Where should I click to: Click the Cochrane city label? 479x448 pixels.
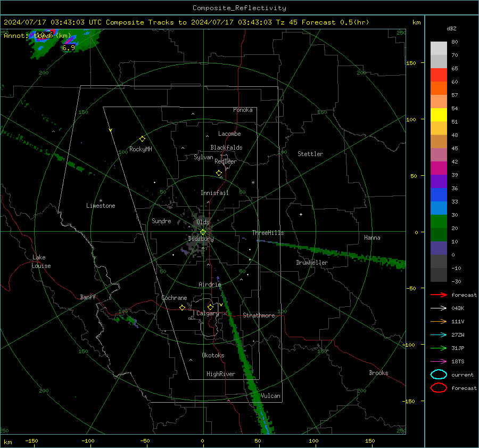click(174, 298)
